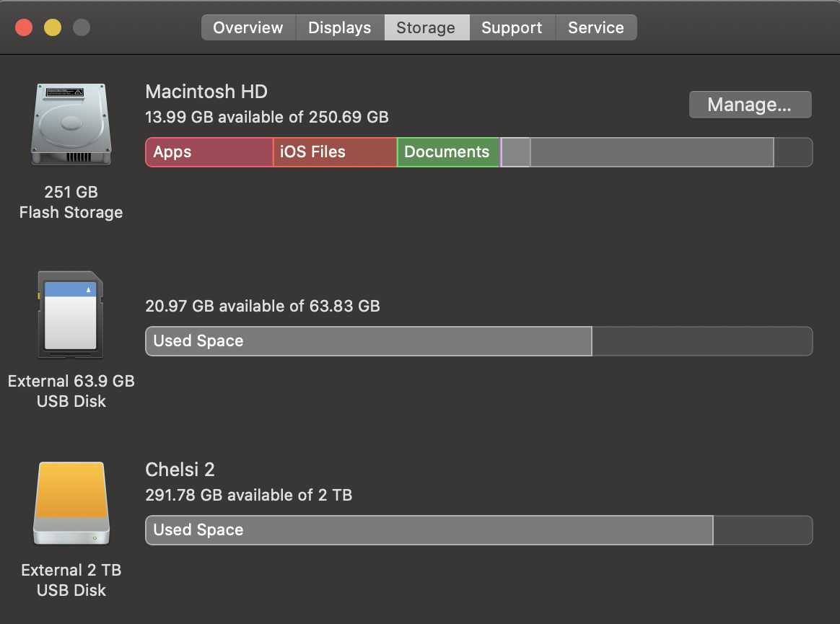The image size is (840, 624).
Task: Click the Chelsi 2 Used Space bar
Action: coord(429,530)
